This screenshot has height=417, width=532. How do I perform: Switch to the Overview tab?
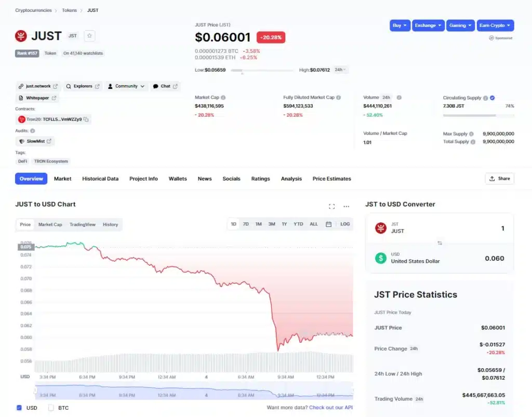(x=31, y=179)
